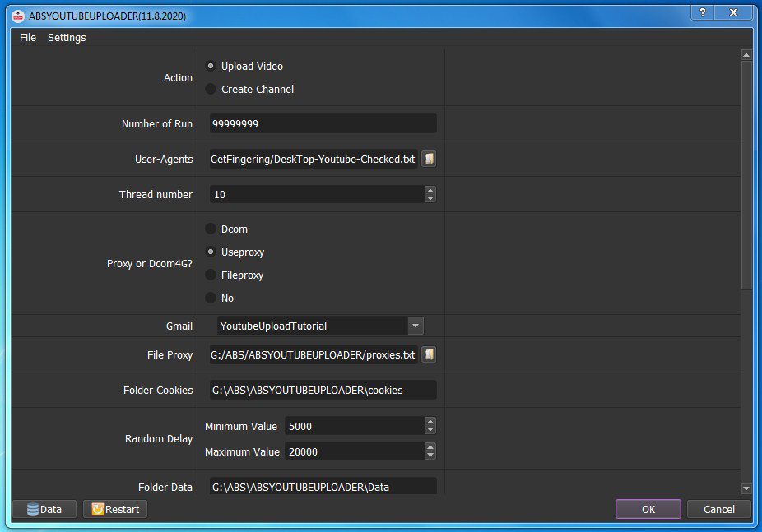Screen dimensions: 762x532
Task: Open the File menu
Action: click(28, 37)
